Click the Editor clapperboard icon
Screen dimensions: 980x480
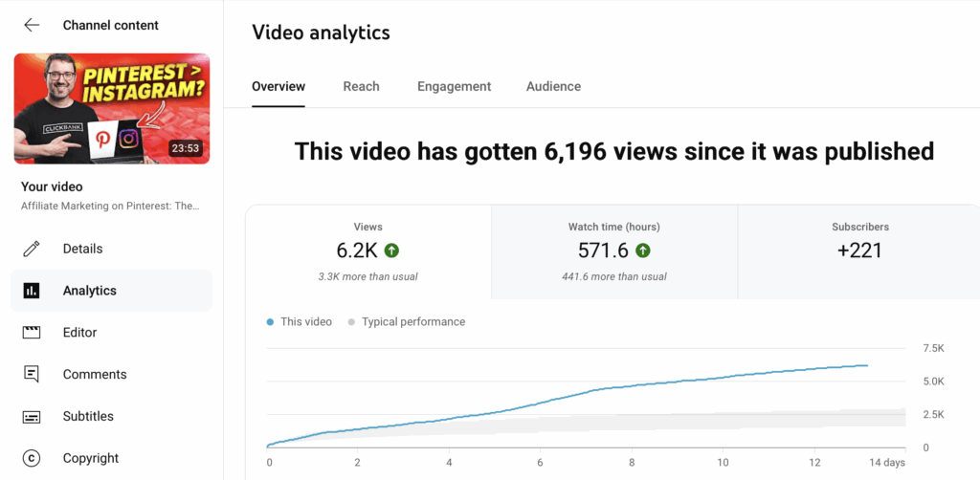(32, 332)
